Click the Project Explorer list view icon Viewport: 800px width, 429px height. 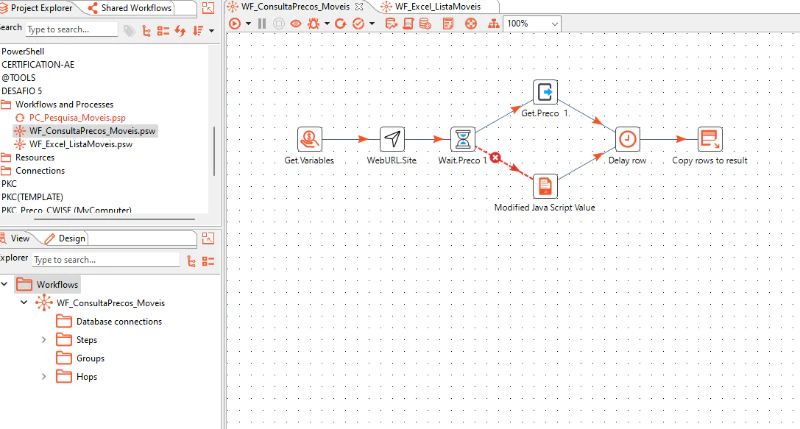[x=163, y=31]
